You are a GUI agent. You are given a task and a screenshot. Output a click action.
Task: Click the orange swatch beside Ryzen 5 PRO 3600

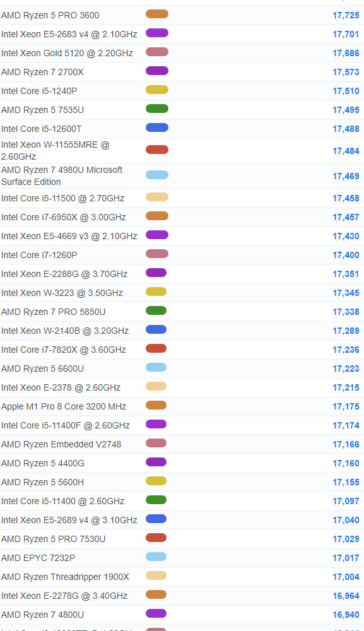coord(157,14)
